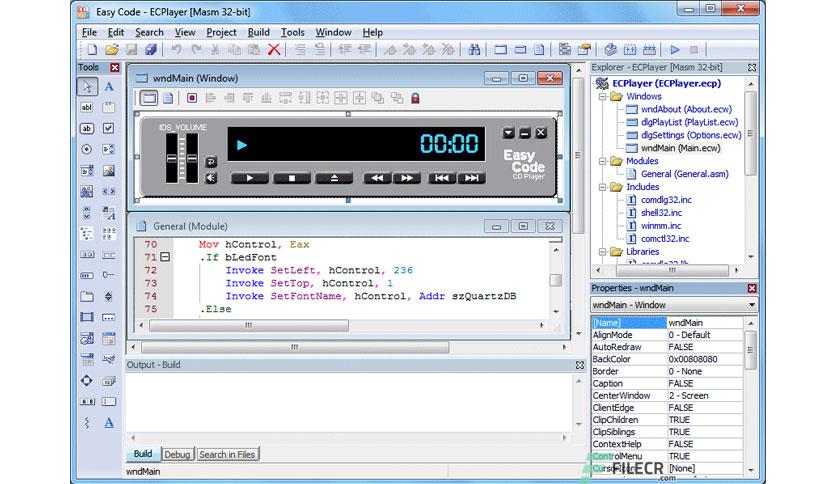Click the red record-style icon in the wndMain toolbar
This screenshot has width=836, height=484.
[192, 98]
